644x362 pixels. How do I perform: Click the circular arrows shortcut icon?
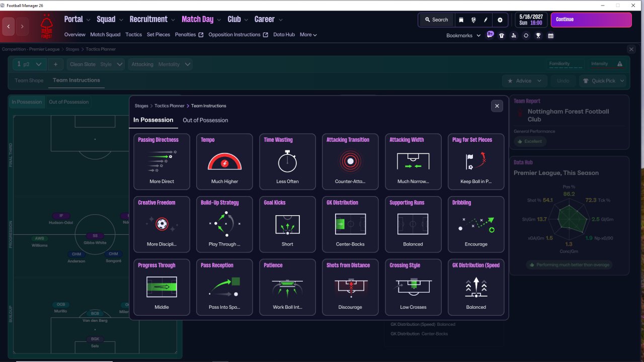[x=526, y=36]
